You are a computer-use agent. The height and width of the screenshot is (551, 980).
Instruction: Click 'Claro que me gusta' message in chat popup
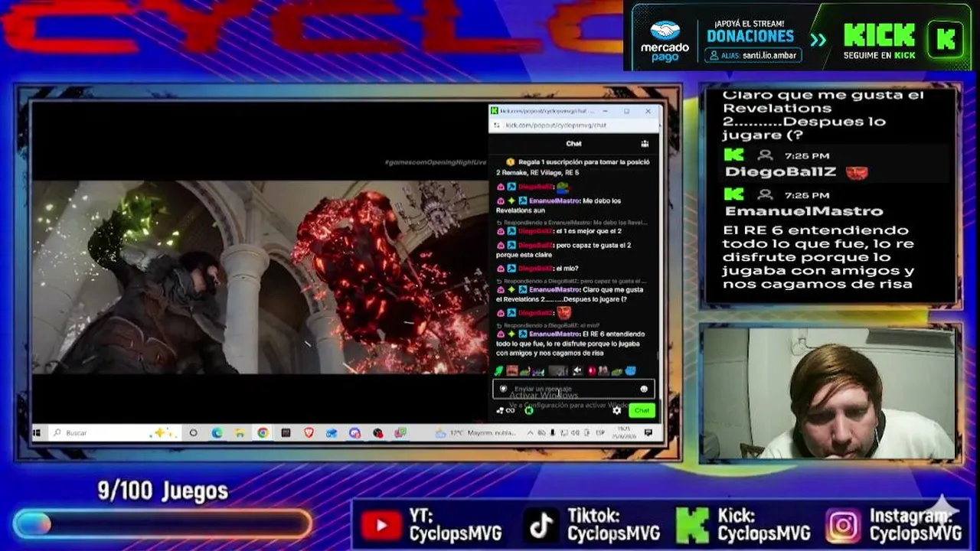570,294
